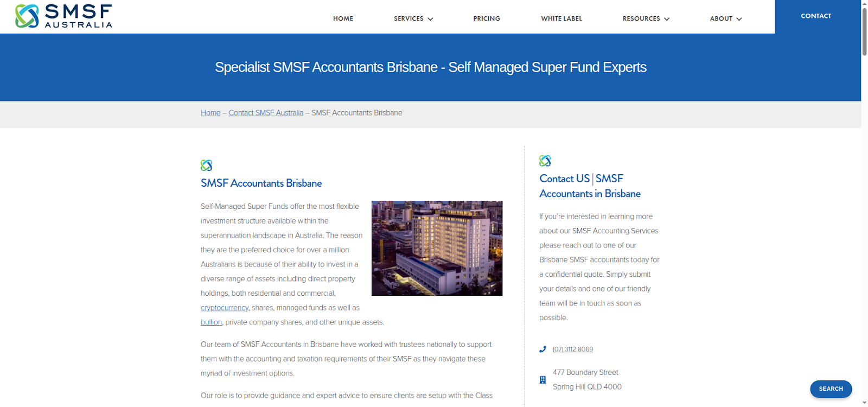
Task: Click the Brisbane building photo
Action: (437, 248)
